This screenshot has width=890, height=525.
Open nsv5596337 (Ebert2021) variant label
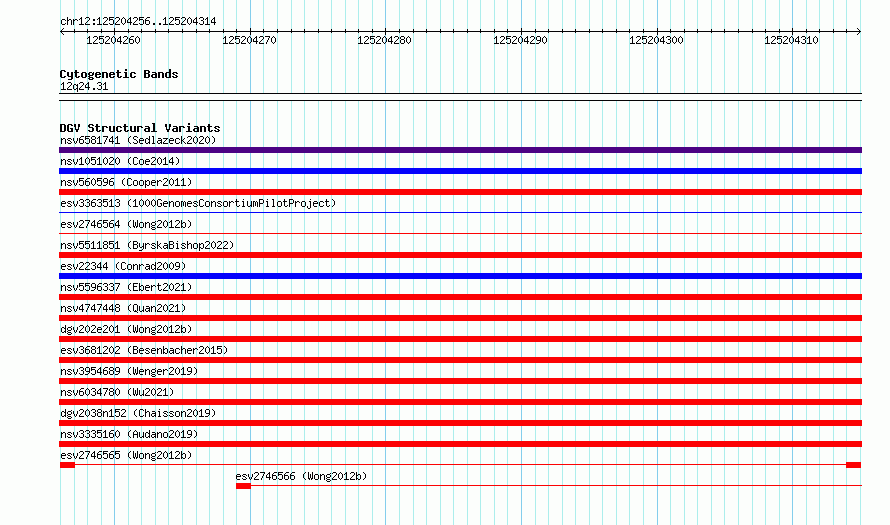coord(126,287)
